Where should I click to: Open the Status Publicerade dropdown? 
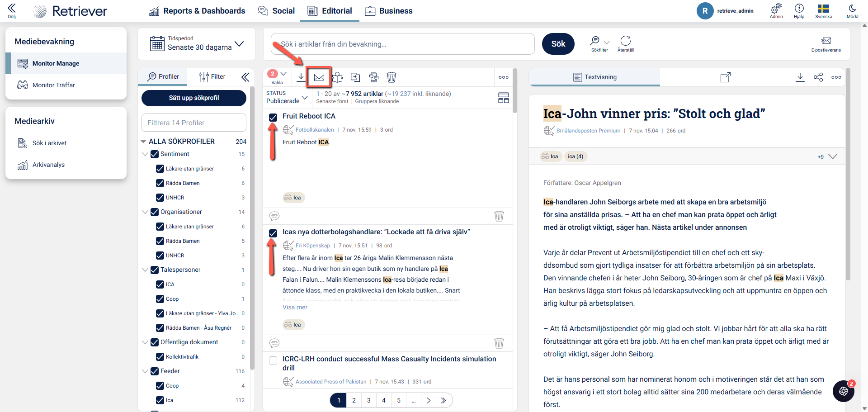287,97
